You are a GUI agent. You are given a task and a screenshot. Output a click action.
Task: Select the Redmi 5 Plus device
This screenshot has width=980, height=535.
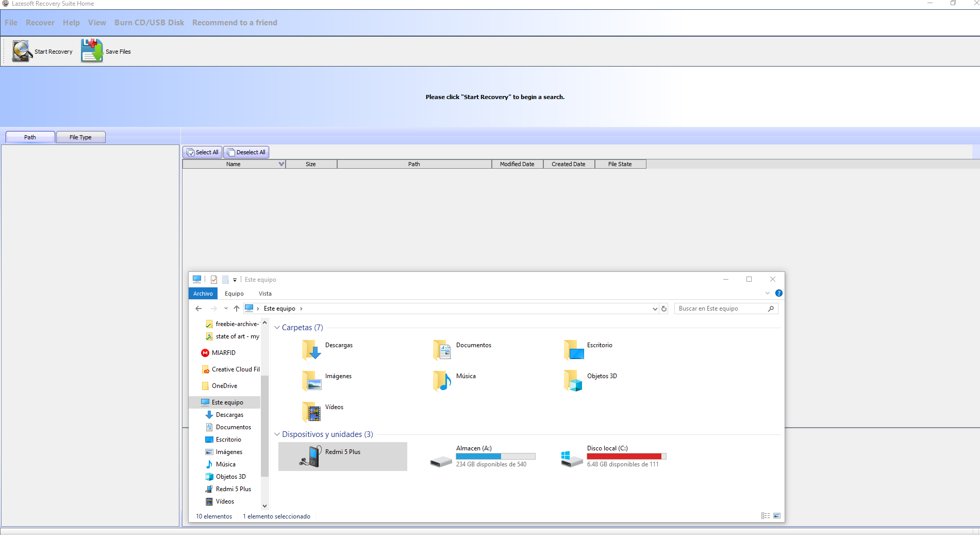[x=343, y=457]
